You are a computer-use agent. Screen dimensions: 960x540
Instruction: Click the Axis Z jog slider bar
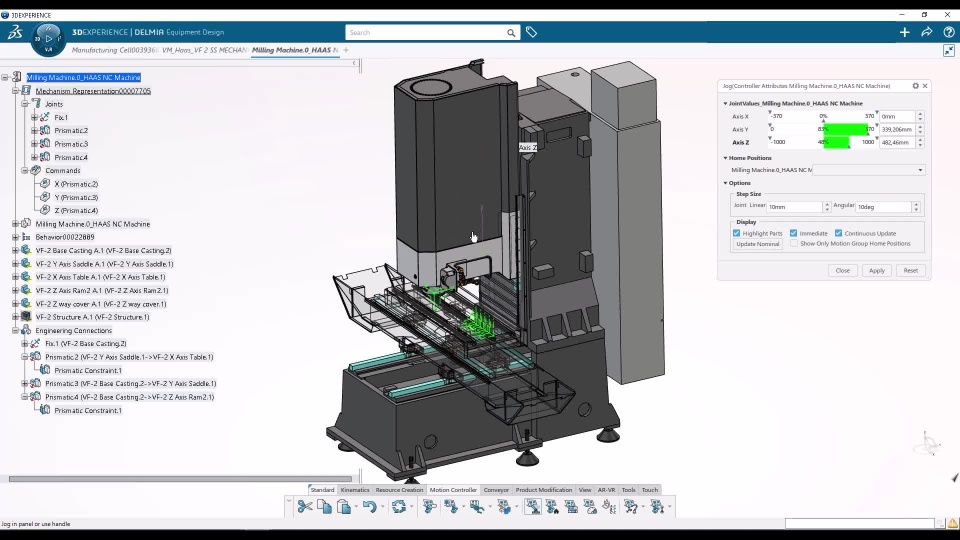[x=823, y=142]
